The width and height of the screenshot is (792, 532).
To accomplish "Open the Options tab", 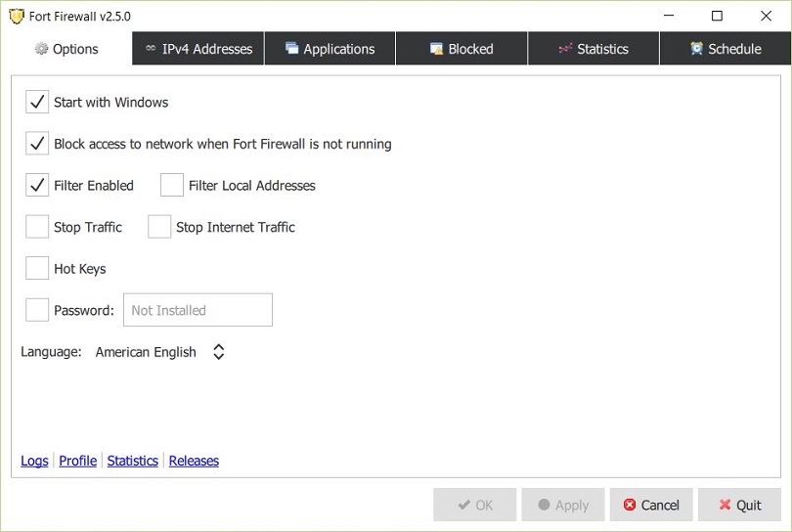I will pos(66,49).
